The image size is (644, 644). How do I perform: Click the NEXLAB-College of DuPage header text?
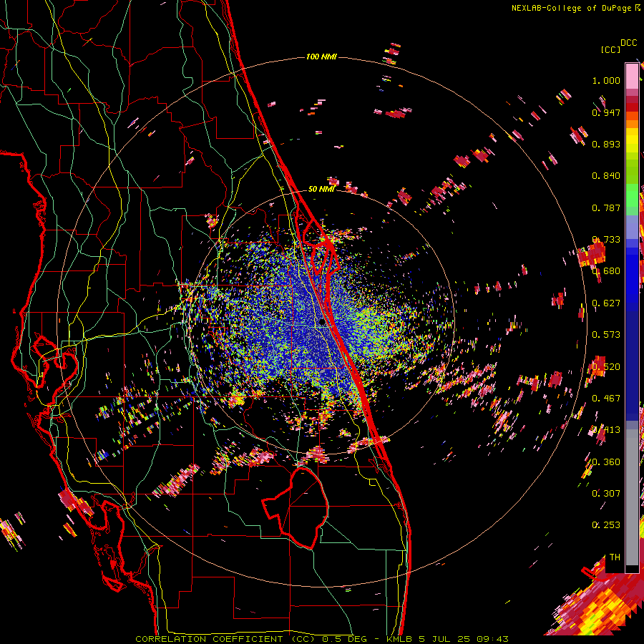(572, 8)
